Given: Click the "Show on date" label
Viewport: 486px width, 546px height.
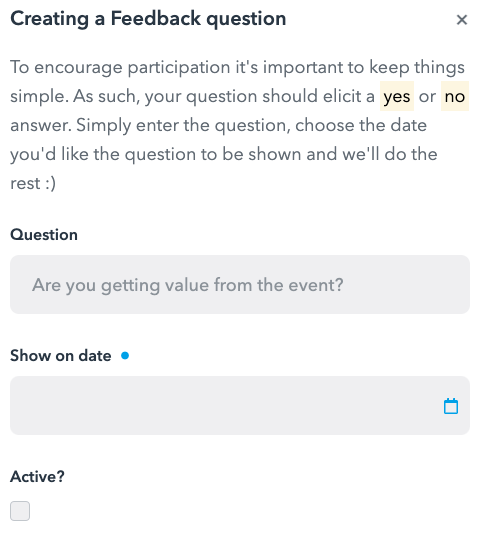Looking at the screenshot, I should pos(61,356).
